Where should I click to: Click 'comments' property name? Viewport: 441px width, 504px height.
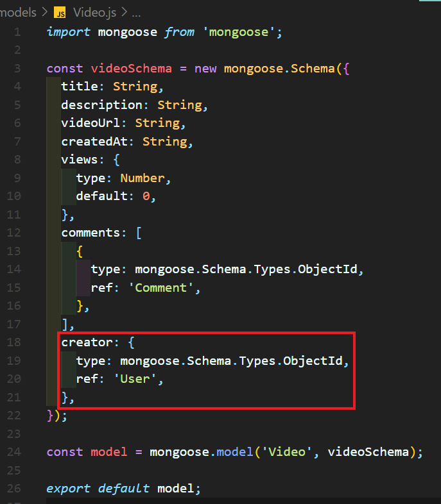[91, 233]
